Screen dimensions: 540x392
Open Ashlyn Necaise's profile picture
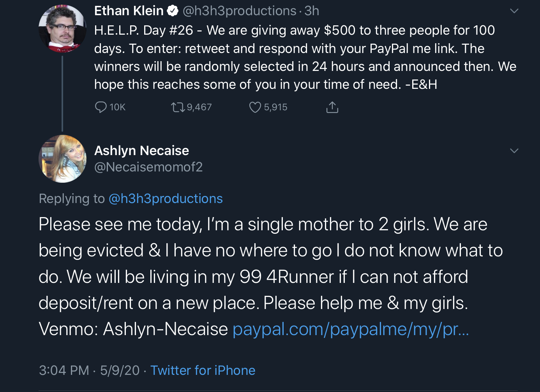(x=62, y=159)
